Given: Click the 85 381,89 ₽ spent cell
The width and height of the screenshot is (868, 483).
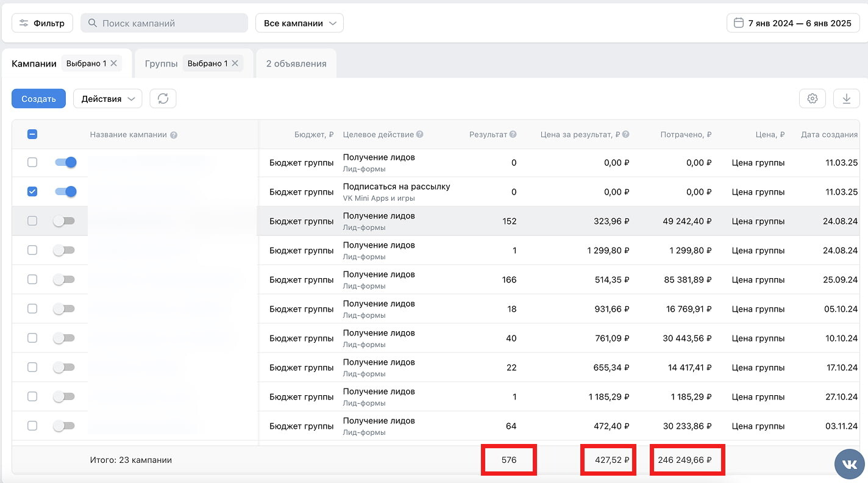Looking at the screenshot, I should (x=687, y=279).
